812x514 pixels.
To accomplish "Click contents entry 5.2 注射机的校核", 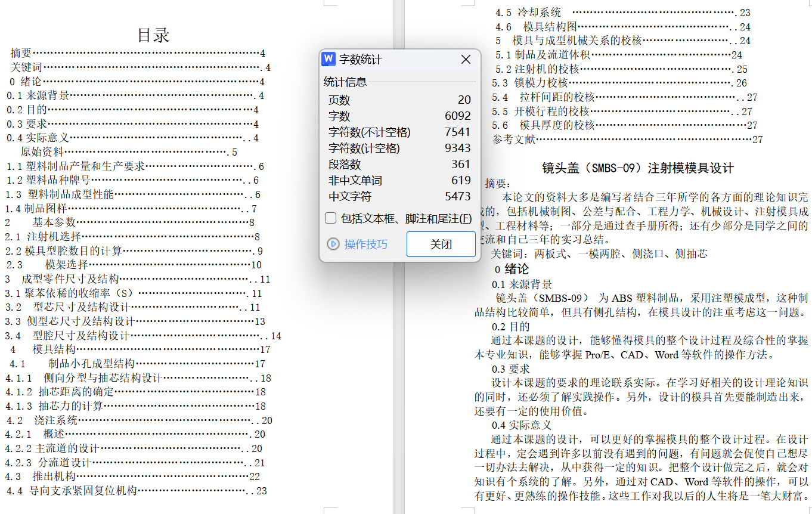I will click(622, 69).
